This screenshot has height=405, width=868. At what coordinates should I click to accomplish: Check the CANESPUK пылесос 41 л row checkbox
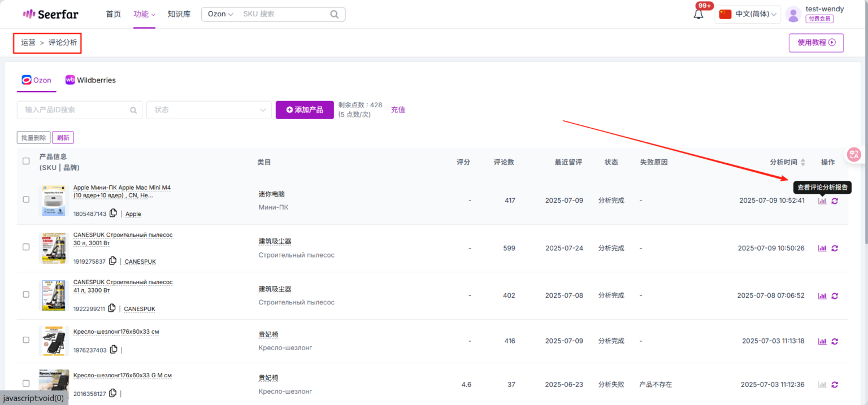point(26,294)
